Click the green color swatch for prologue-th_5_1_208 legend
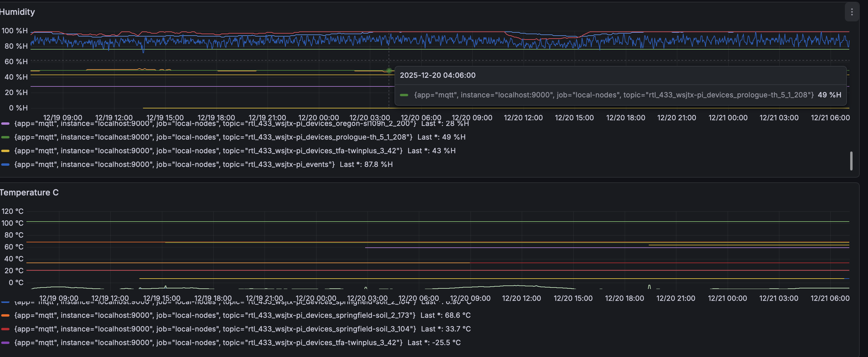Screen dimensions: 868x357 tap(5, 137)
